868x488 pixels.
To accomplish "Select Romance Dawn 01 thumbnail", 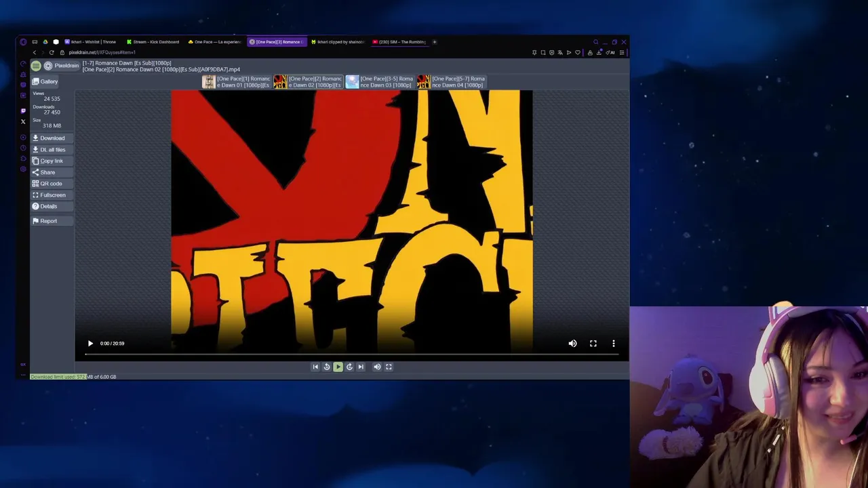I will [236, 82].
